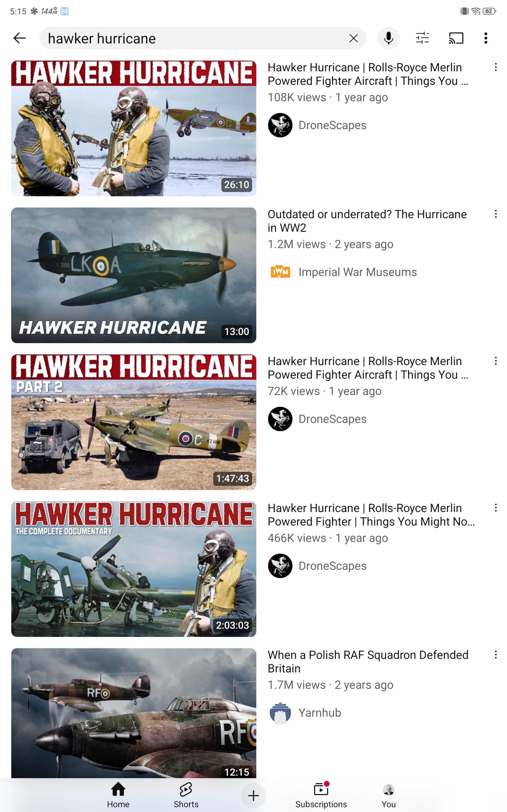Open the You profile tab
507x812 pixels.
pyautogui.click(x=388, y=795)
